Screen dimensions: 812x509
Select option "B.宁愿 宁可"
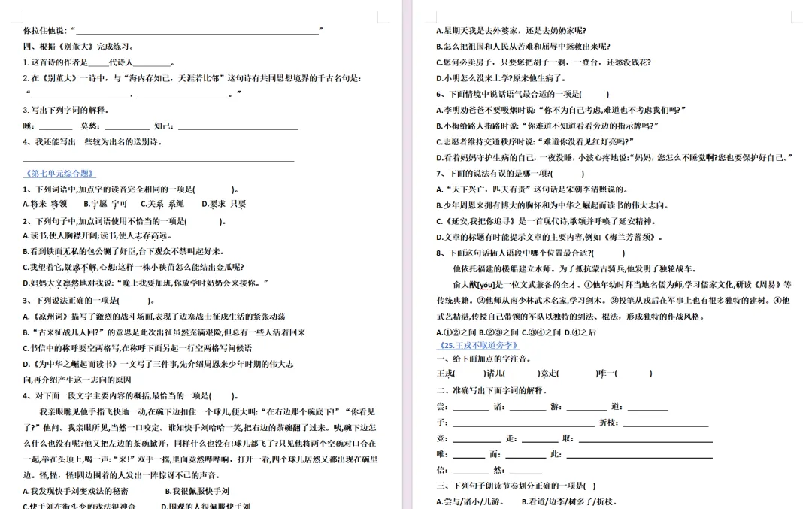click(x=105, y=204)
